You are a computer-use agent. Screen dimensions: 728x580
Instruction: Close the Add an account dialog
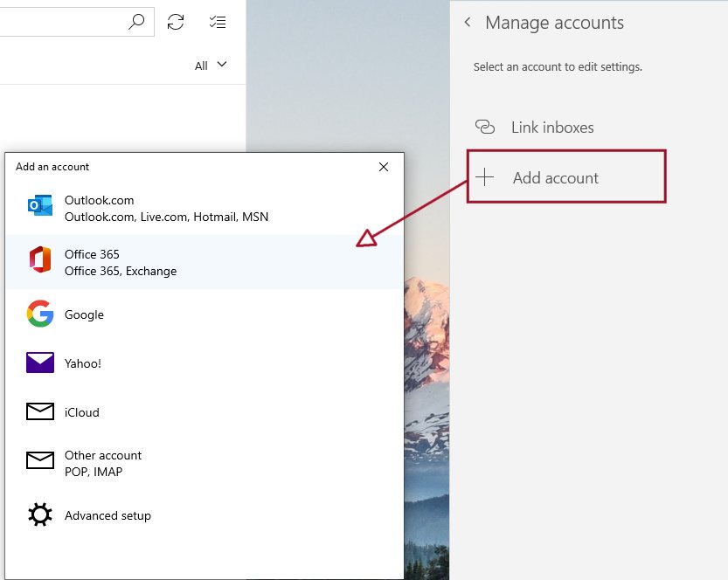(384, 167)
